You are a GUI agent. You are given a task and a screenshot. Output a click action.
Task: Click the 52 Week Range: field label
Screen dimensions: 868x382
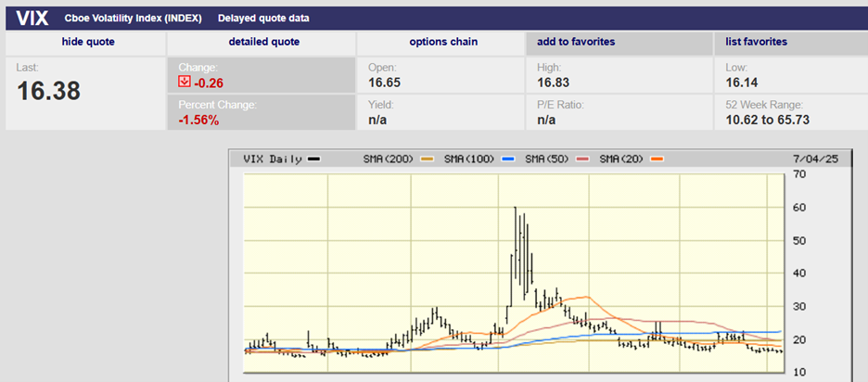[764, 104]
